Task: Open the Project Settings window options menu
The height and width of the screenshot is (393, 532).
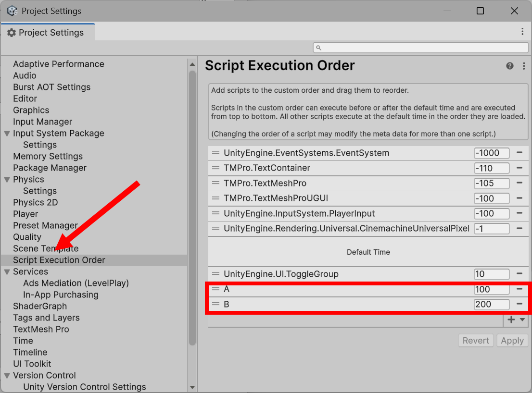Action: [522, 32]
